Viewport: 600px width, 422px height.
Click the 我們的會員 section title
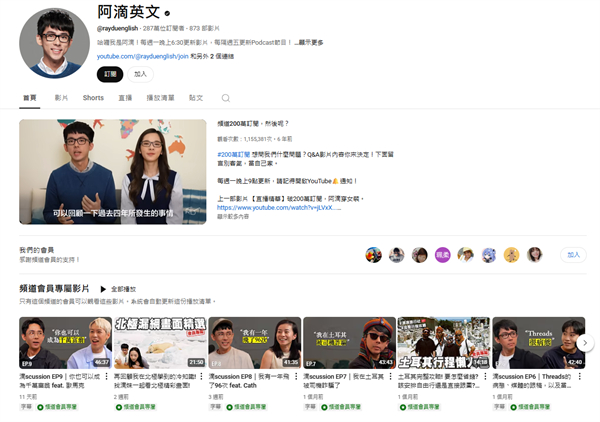pyautogui.click(x=37, y=250)
